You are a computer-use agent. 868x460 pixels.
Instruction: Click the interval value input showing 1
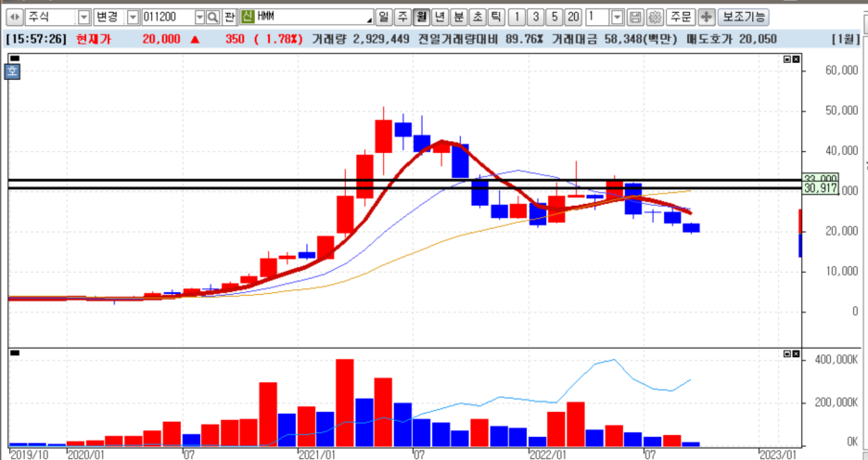[x=598, y=18]
